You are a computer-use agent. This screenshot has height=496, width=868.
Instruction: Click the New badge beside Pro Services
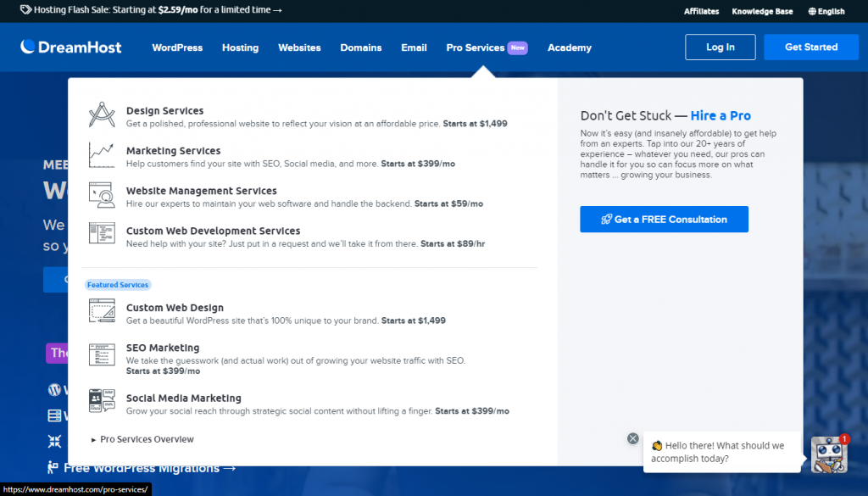pyautogui.click(x=518, y=47)
